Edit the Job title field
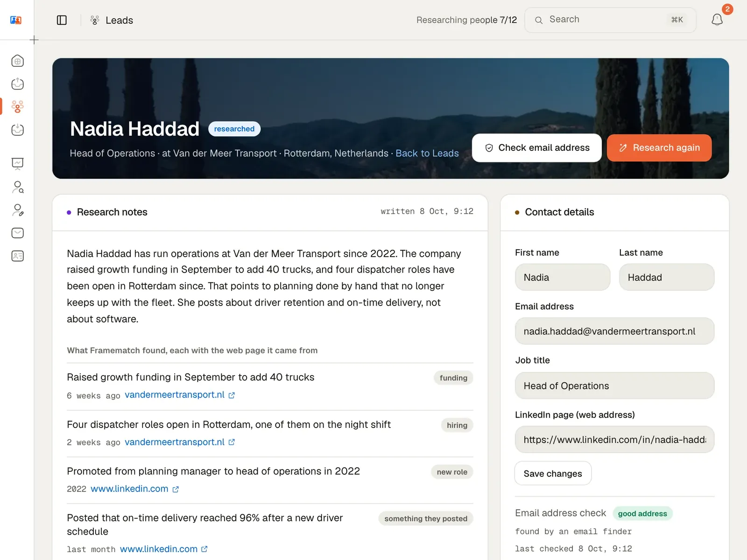This screenshot has width=747, height=560. tap(614, 385)
